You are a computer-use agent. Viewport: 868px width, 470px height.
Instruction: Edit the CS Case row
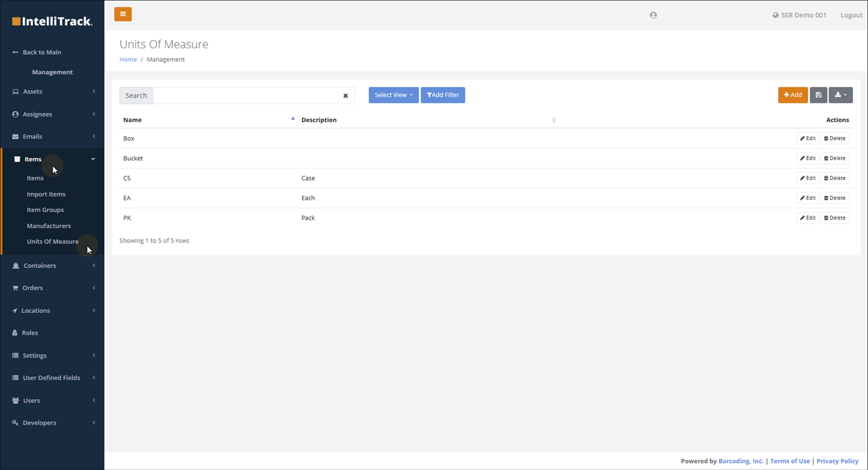[808, 178]
